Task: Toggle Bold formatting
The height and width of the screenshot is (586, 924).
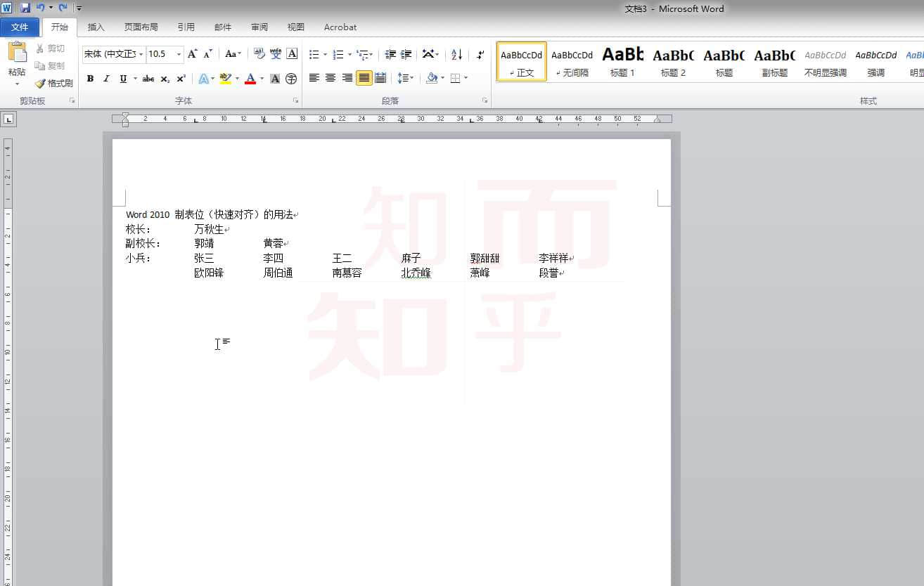Action: pos(90,79)
